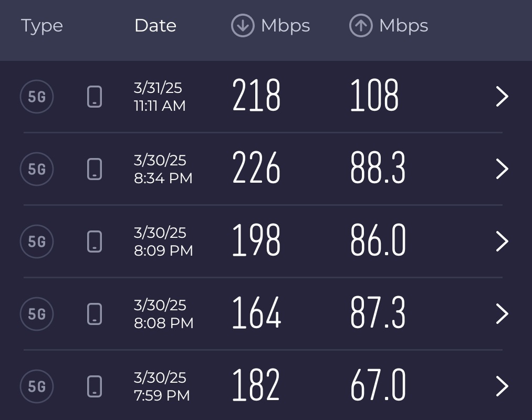Expand the 182 Mbps result with chevron
Image resolution: width=532 pixels, height=420 pixels.
(502, 386)
